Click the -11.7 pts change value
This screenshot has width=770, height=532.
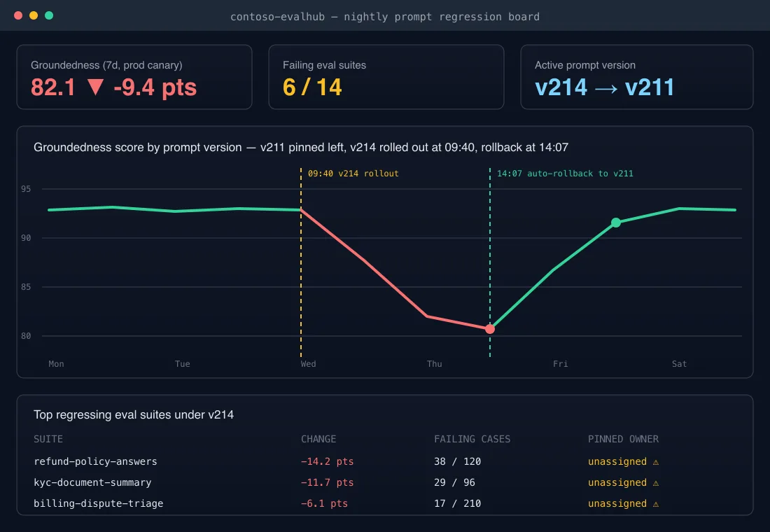coord(327,483)
